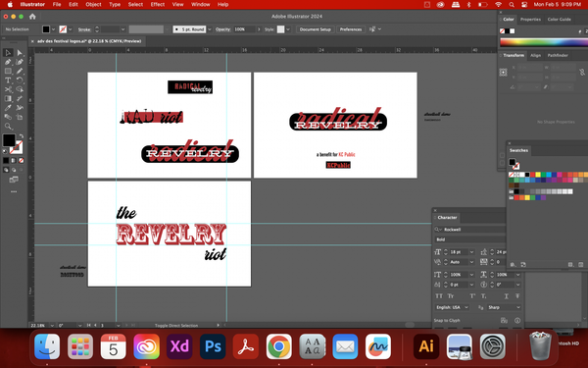This screenshot has width=588, height=368.
Task: Set Color fill mode below the Fill box
Action: click(6, 160)
